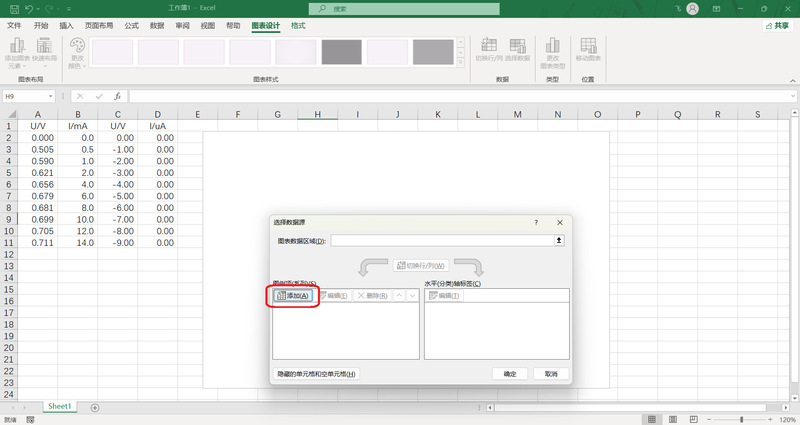Click the user account avatar icon

[x=692, y=9]
